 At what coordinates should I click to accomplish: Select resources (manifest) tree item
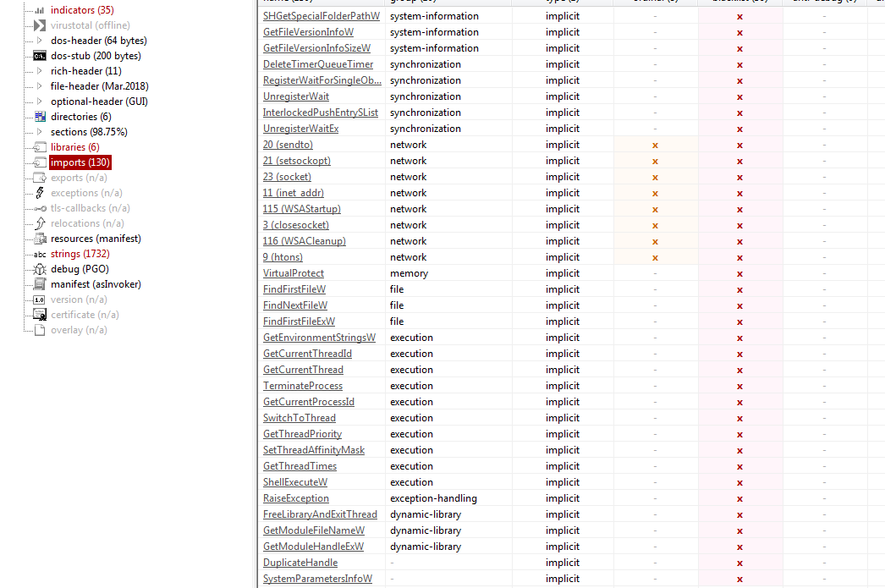click(x=96, y=239)
